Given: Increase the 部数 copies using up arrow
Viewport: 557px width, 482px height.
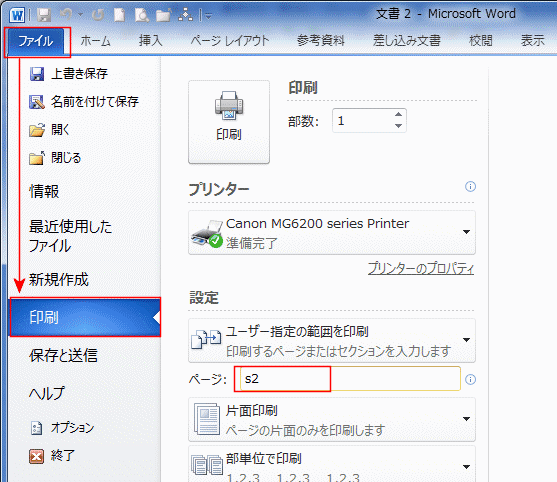Looking at the screenshot, I should pyautogui.click(x=398, y=114).
